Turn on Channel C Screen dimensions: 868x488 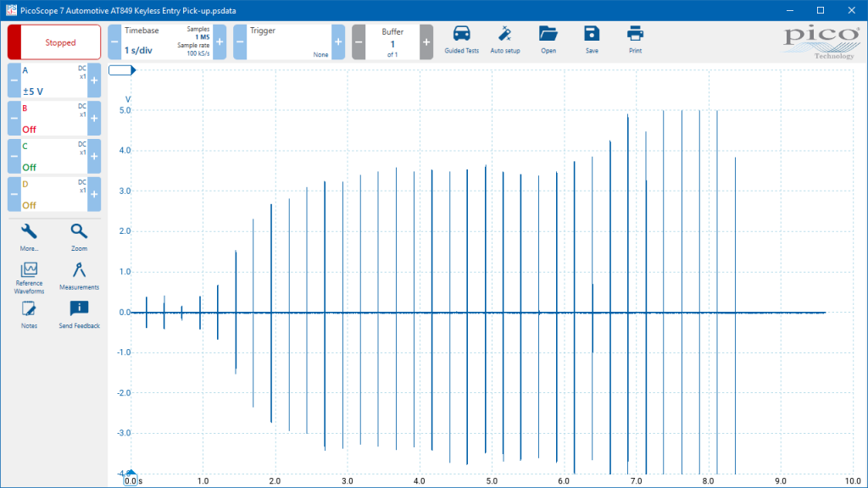[x=54, y=156]
